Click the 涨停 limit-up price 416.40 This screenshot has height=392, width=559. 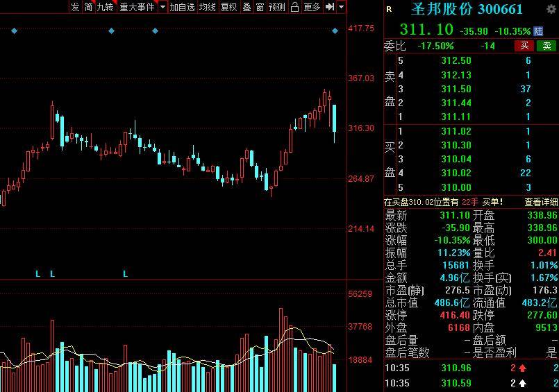pyautogui.click(x=455, y=316)
